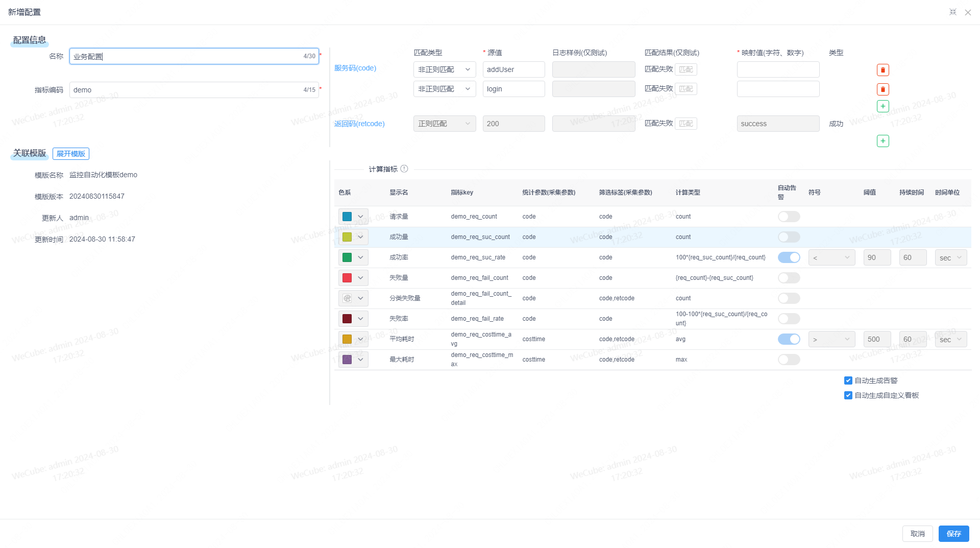Screen dimensions: 980x548
Task: Click log sample field in addUser row
Action: (594, 69)
